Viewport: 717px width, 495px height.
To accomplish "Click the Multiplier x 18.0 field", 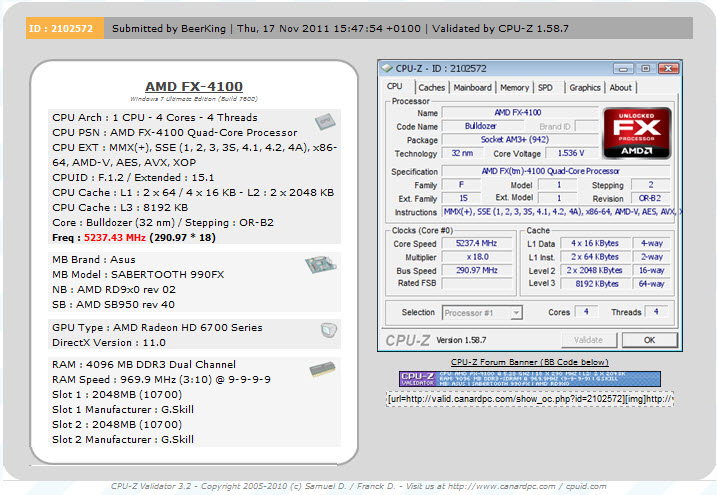I will 476,257.
